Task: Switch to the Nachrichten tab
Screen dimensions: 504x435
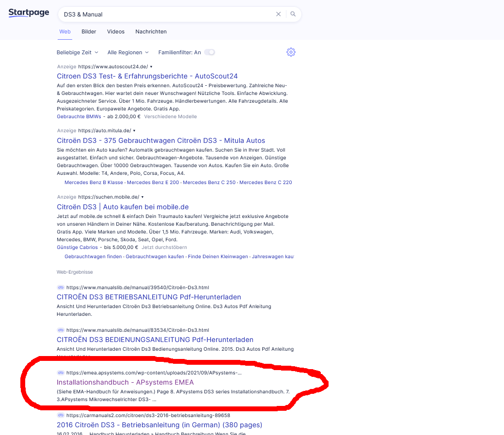Action: tap(151, 31)
